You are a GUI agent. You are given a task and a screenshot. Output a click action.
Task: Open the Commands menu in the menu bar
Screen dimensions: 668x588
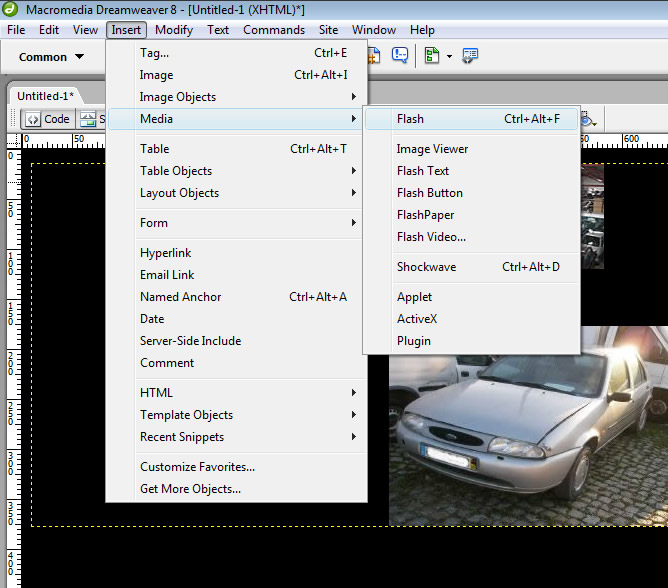coord(274,30)
